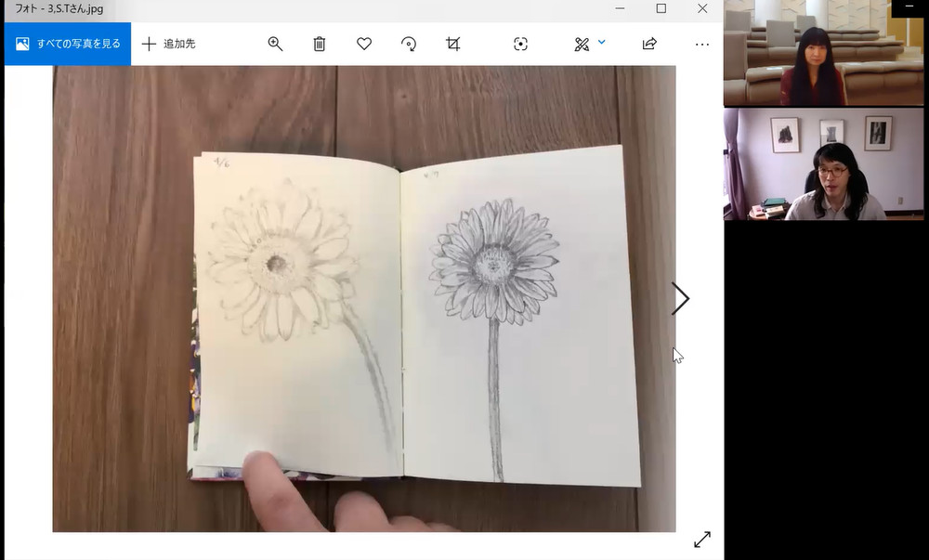Click the zoom magnifier icon
929x560 pixels.
point(275,44)
